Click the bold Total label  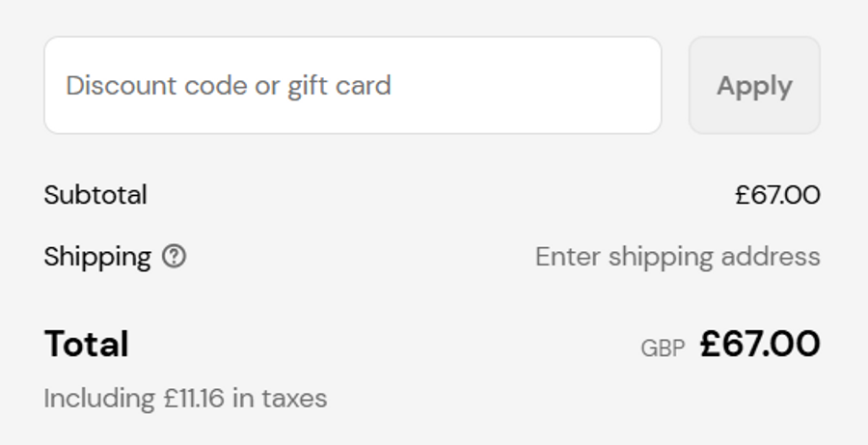(86, 345)
